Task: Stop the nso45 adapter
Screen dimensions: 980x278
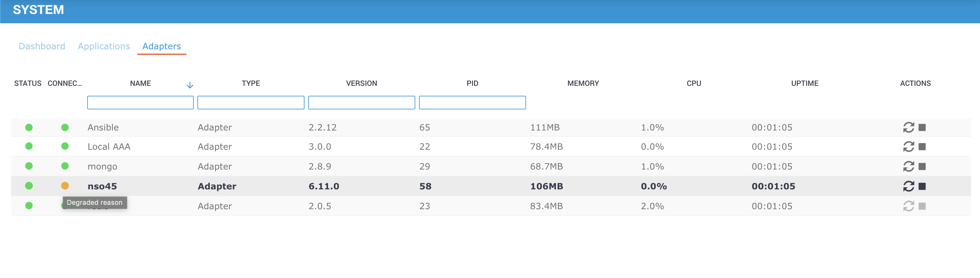Action: pyautogui.click(x=922, y=186)
